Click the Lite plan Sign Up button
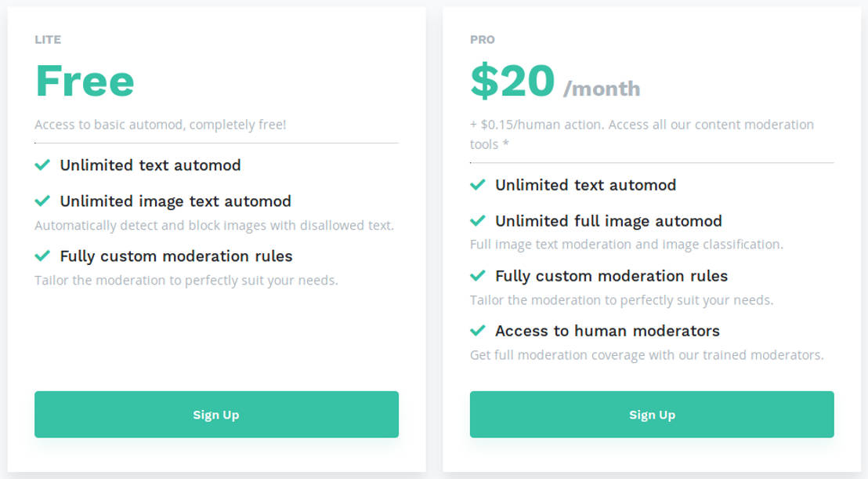Viewport: 868px width, 479px height. (216, 414)
